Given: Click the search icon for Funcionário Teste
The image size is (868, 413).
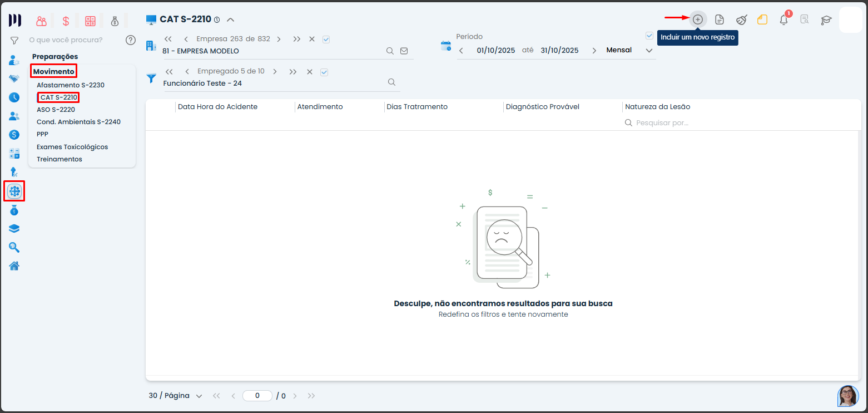Looking at the screenshot, I should pos(391,82).
